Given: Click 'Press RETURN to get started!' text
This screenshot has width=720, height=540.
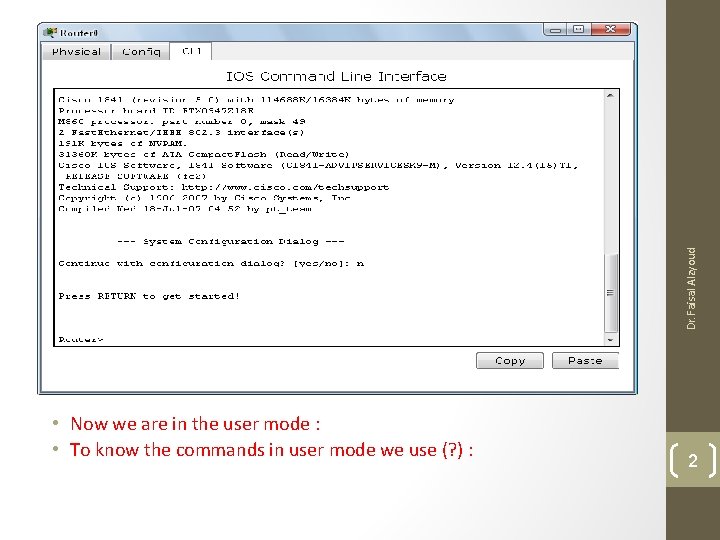Looking at the screenshot, I should pos(149,296).
